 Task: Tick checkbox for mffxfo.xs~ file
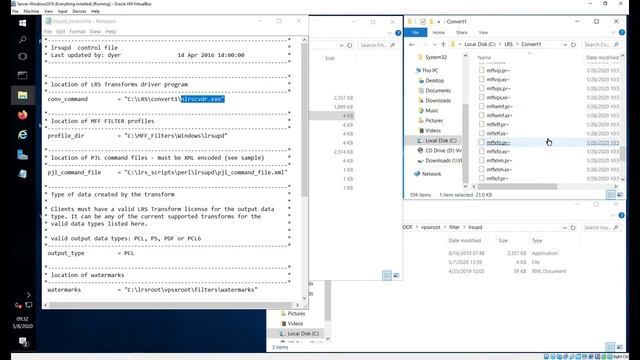coord(482,151)
